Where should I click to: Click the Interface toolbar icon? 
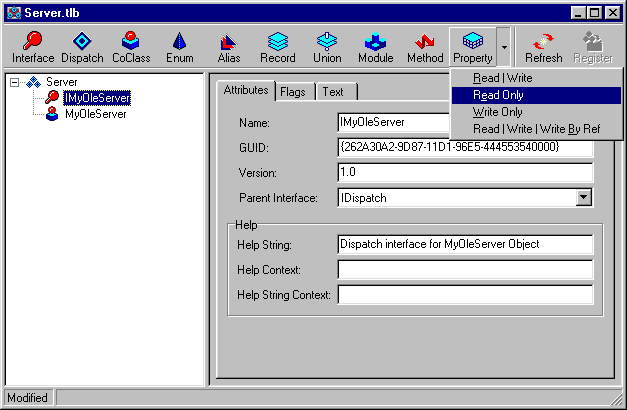(33, 47)
